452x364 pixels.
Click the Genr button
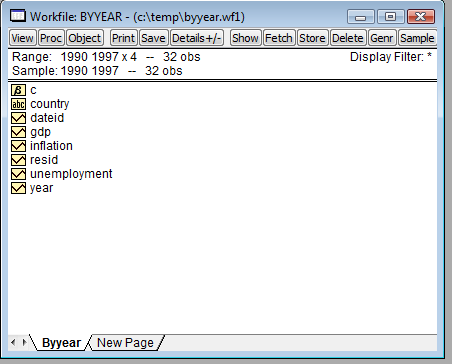(382, 38)
